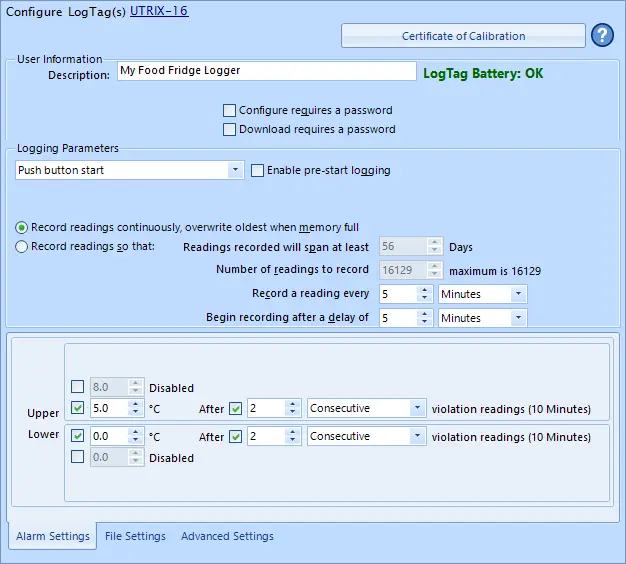
Task: Enable Download requires a password
Action: pos(230,129)
